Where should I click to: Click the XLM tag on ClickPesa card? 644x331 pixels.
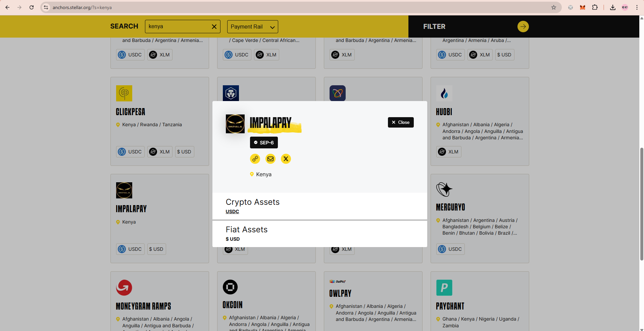[160, 152]
